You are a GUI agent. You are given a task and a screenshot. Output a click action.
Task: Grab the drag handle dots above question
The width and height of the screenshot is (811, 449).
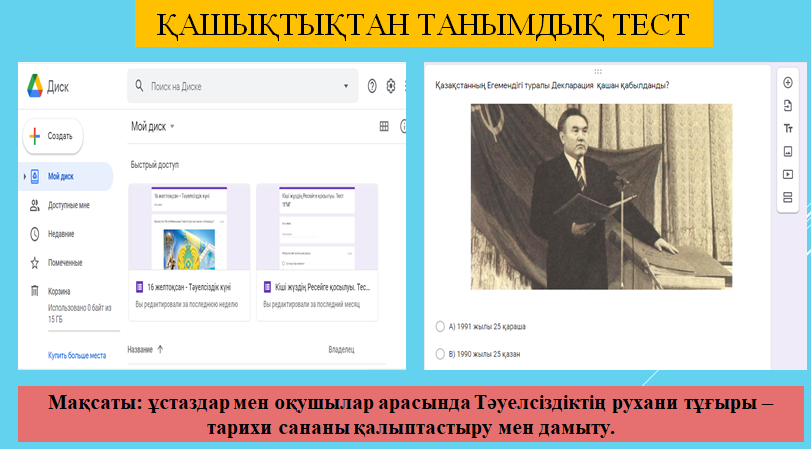598,71
